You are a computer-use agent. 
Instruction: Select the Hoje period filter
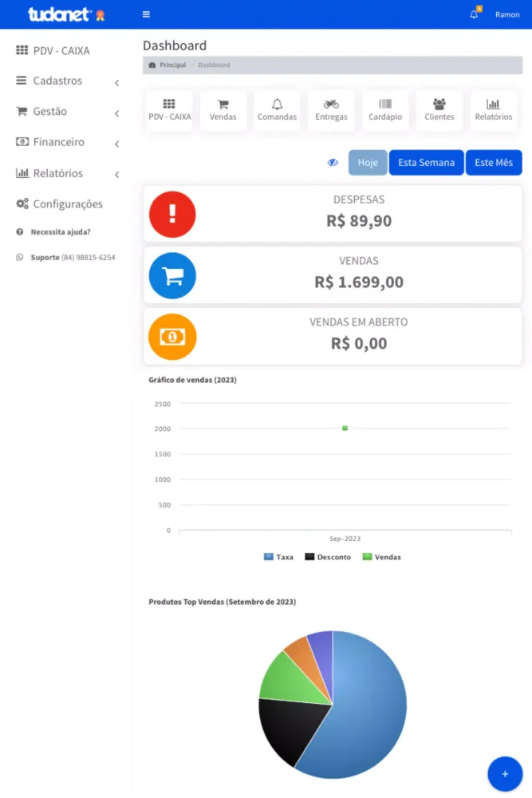368,163
